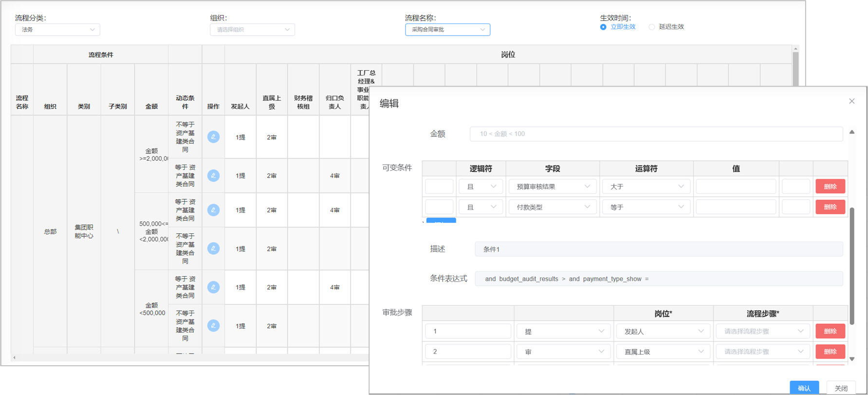Edit row 金额>=2,000,000 不等于资产基建类合同
Screen dimensions: 868x395
[x=213, y=137]
